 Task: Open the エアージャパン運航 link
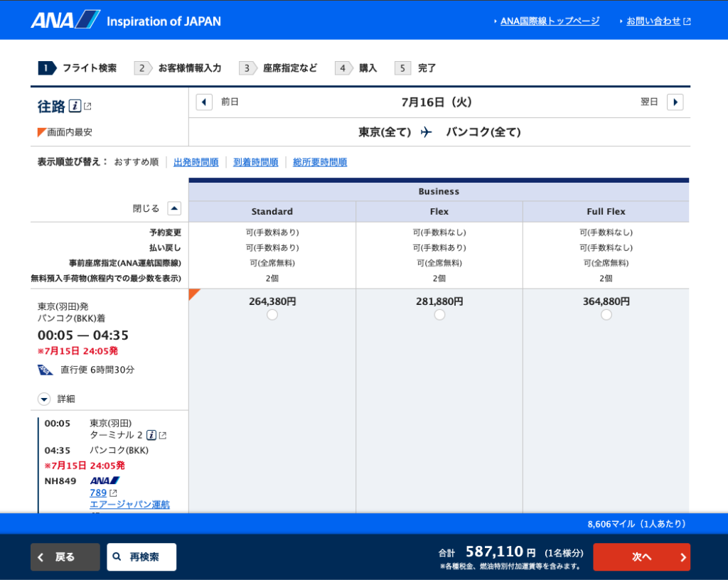(131, 503)
